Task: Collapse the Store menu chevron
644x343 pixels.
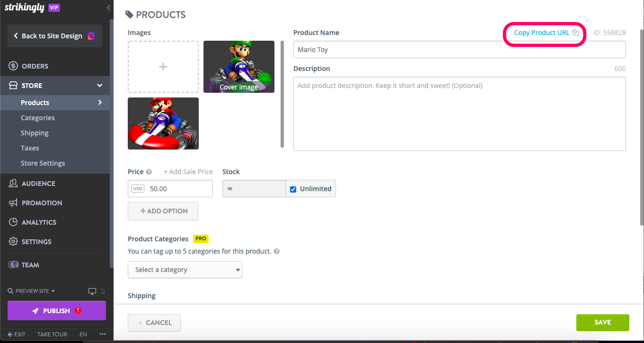Action: click(100, 86)
